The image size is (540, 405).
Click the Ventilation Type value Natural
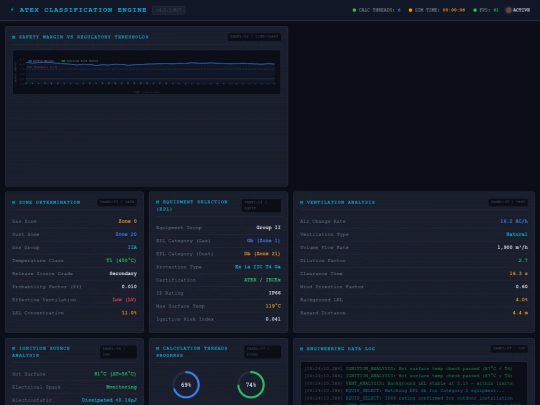[517, 234]
